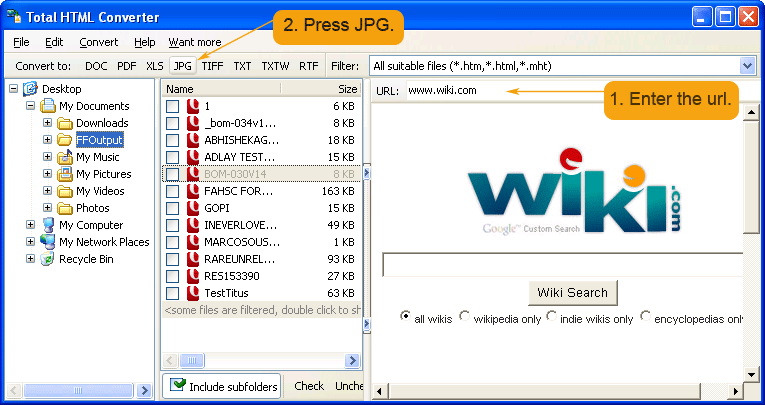765x405 pixels.
Task: Click the My Computer icon
Action: pos(48,225)
